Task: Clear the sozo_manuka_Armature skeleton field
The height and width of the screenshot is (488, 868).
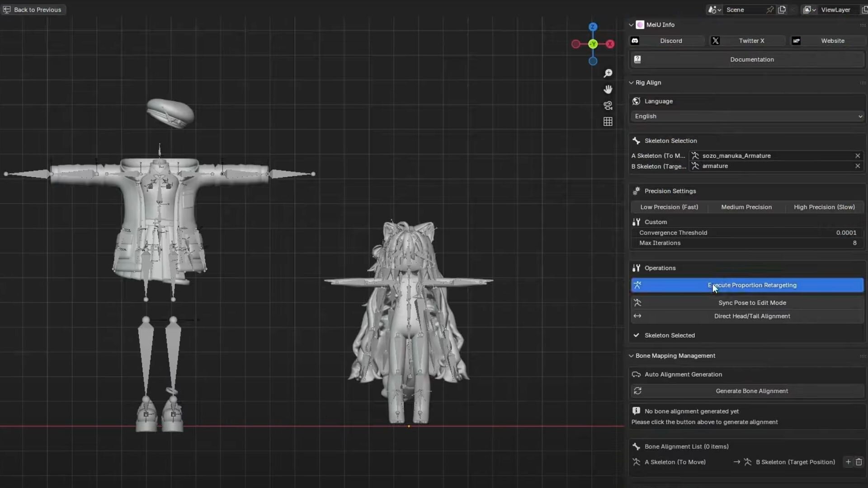Action: (858, 155)
